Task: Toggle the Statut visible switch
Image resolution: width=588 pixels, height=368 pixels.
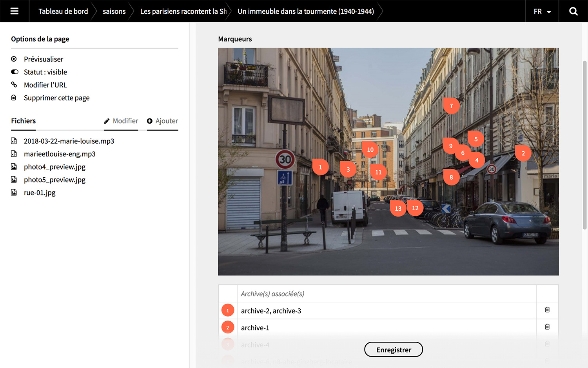Action: tap(15, 72)
